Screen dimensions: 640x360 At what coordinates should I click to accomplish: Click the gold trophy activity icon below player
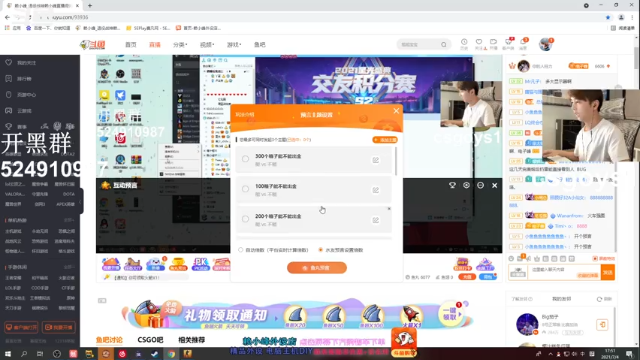[x=178, y=264]
